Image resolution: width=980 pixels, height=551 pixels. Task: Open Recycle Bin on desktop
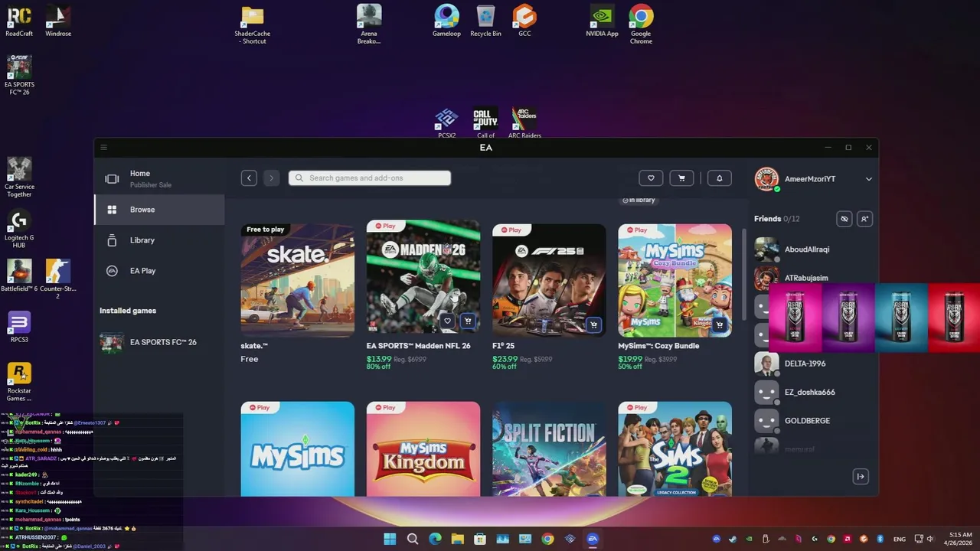(485, 21)
